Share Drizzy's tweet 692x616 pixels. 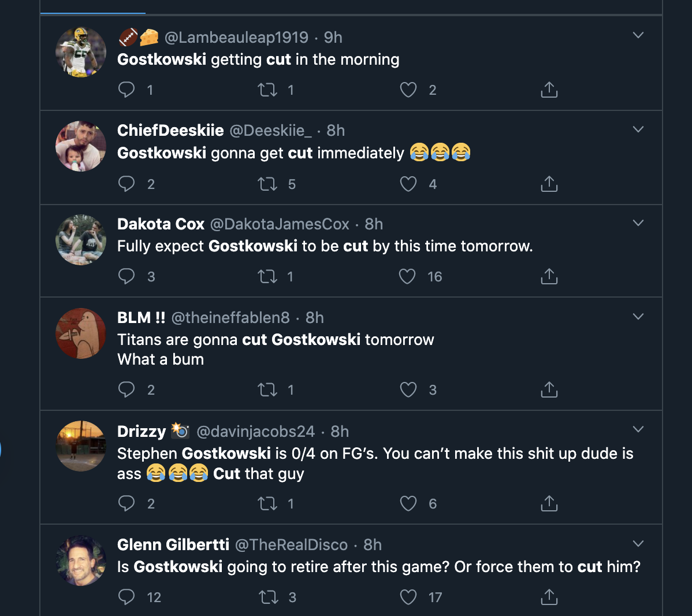(549, 504)
